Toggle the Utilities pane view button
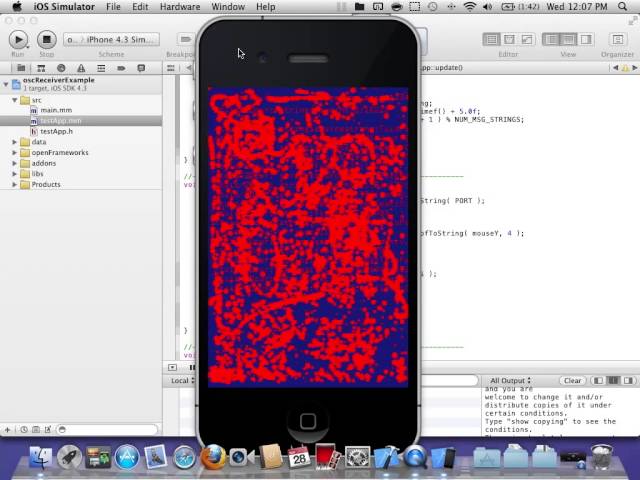 pos(586,39)
